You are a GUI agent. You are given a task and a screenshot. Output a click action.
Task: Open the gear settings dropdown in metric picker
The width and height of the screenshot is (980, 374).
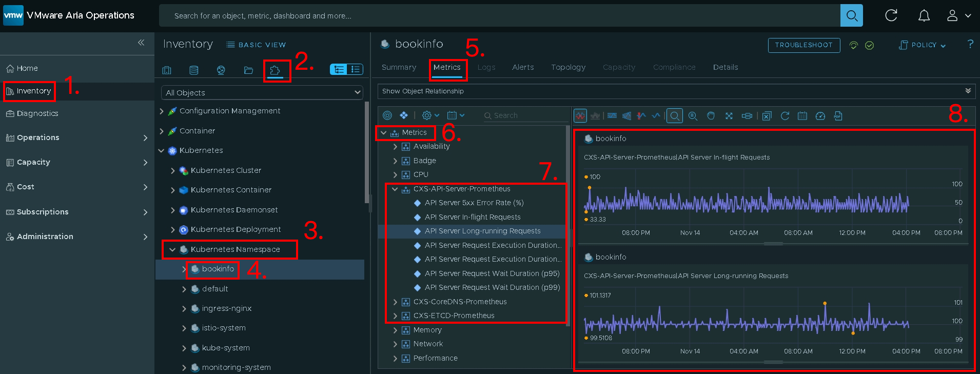(x=430, y=115)
